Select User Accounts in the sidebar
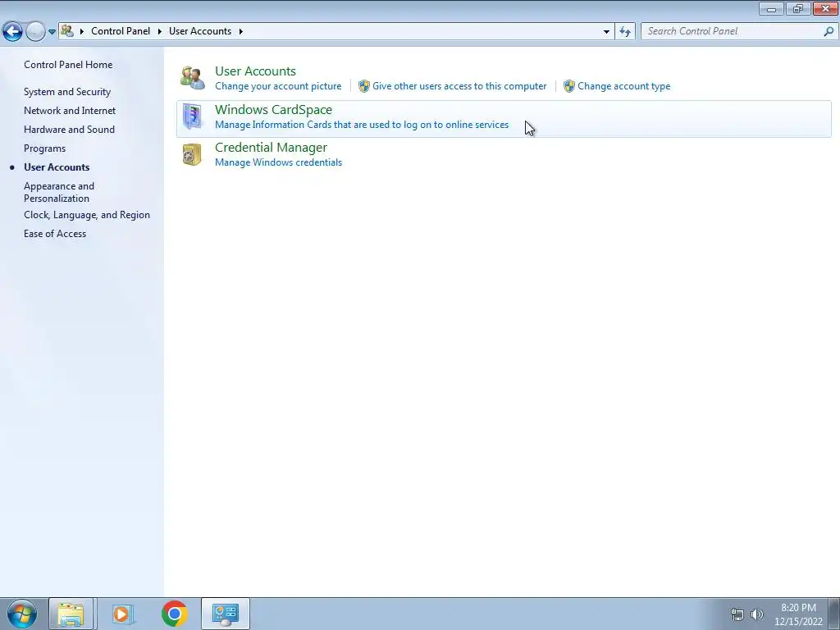The height and width of the screenshot is (630, 840). pos(57,167)
